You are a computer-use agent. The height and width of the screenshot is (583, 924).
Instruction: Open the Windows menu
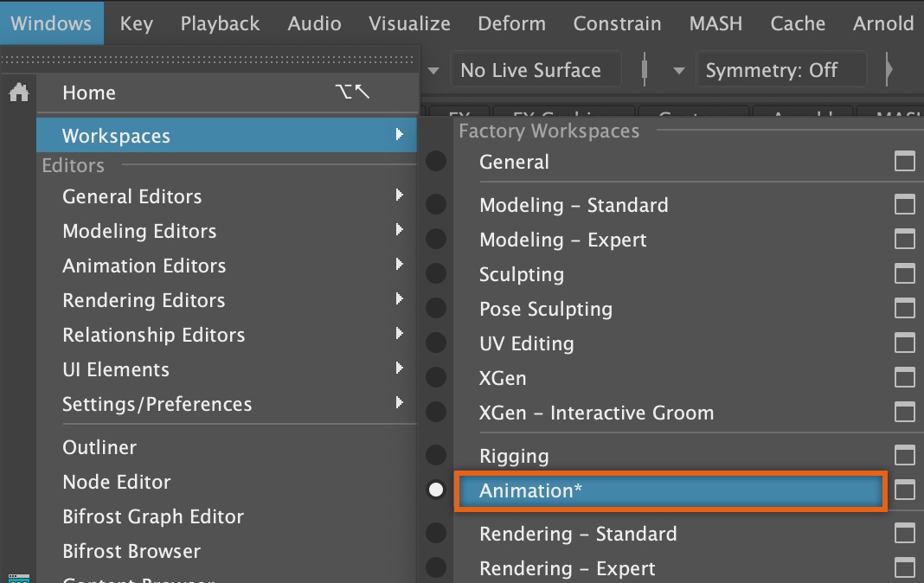point(51,23)
